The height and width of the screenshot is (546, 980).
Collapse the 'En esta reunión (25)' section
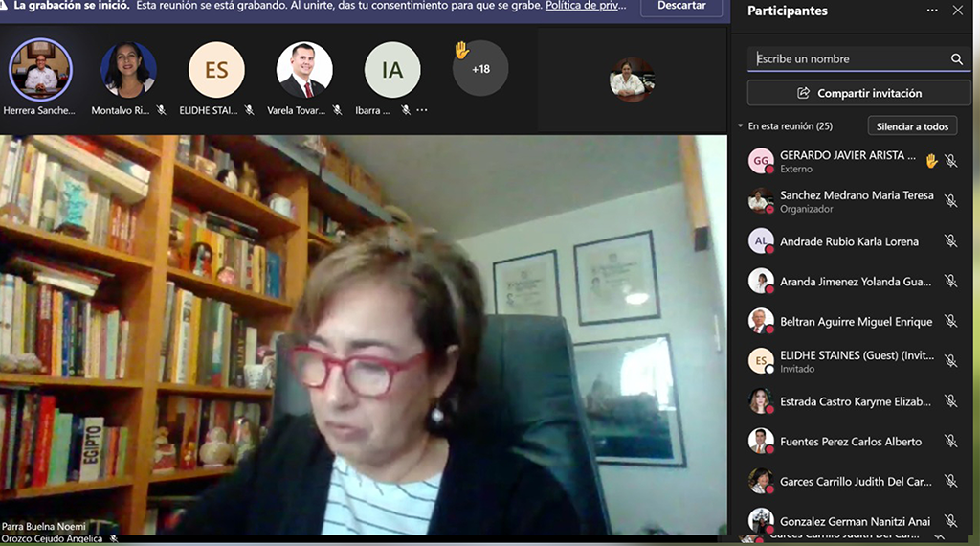pos(741,125)
